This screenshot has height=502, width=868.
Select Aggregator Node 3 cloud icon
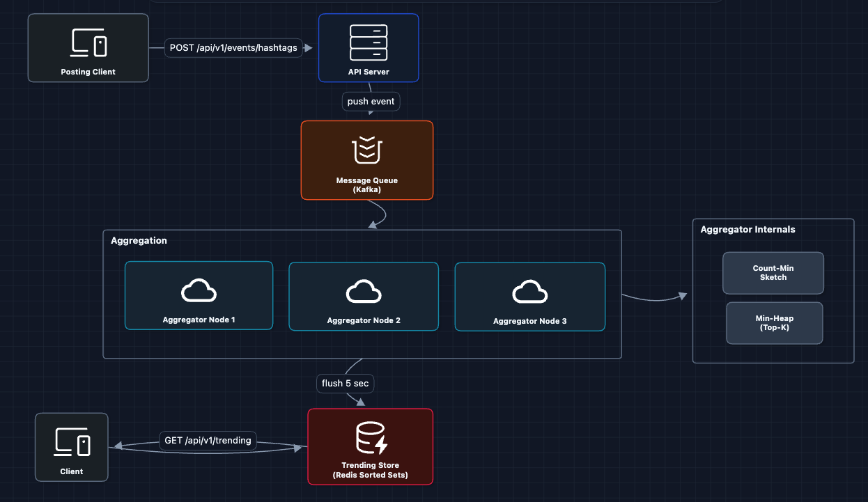pos(529,292)
